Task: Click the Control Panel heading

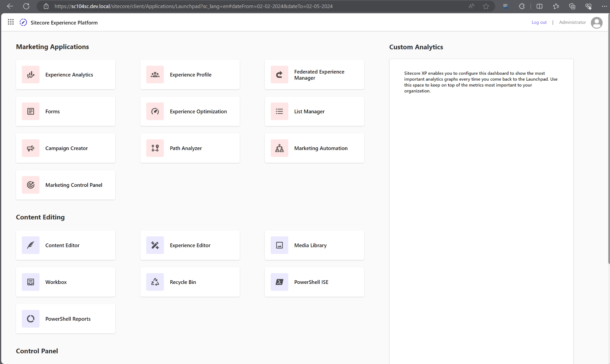Action: click(37, 351)
